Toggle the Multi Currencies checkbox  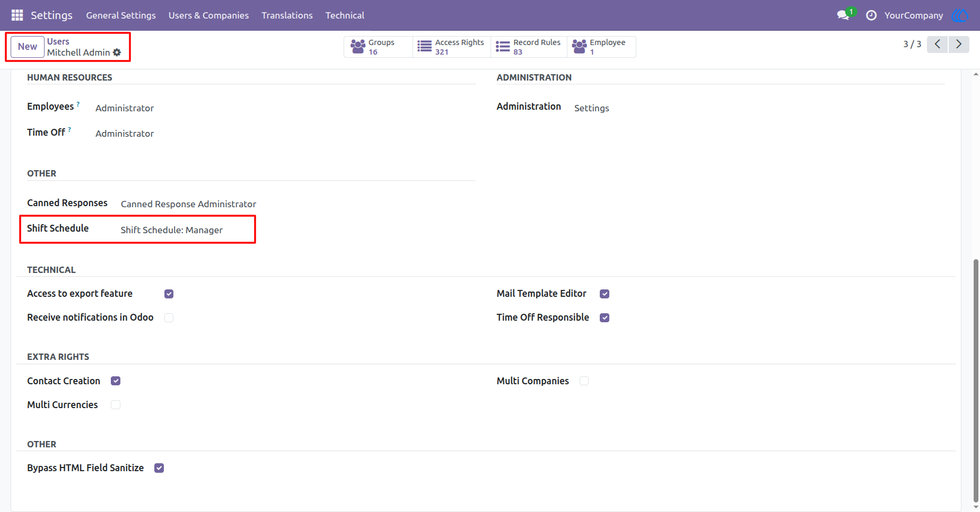tap(115, 405)
